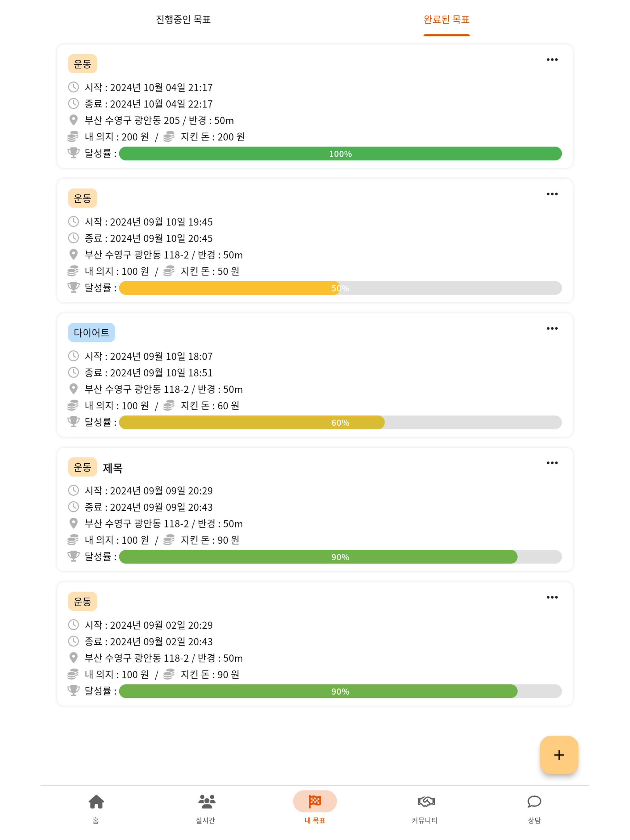Click the location pin icon beside 광안동 205

click(x=73, y=120)
